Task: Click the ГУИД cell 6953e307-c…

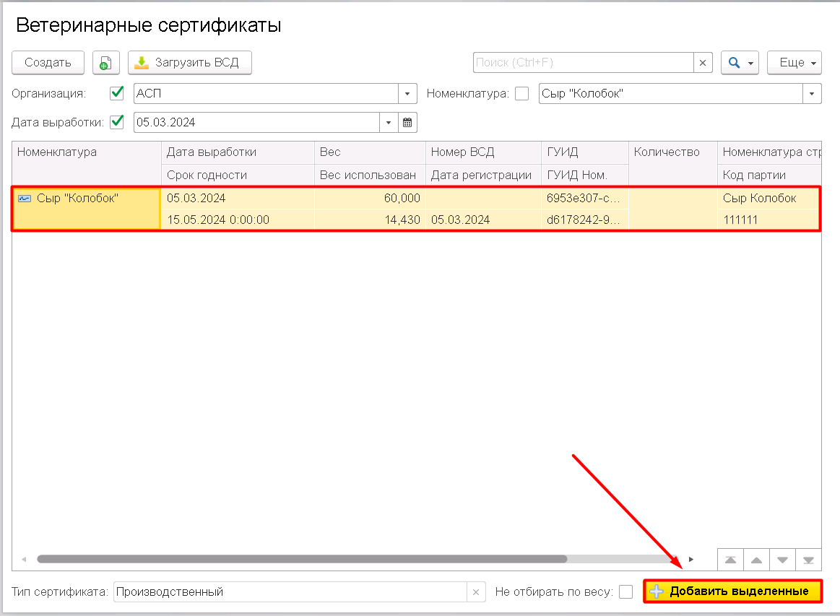Action: point(585,198)
